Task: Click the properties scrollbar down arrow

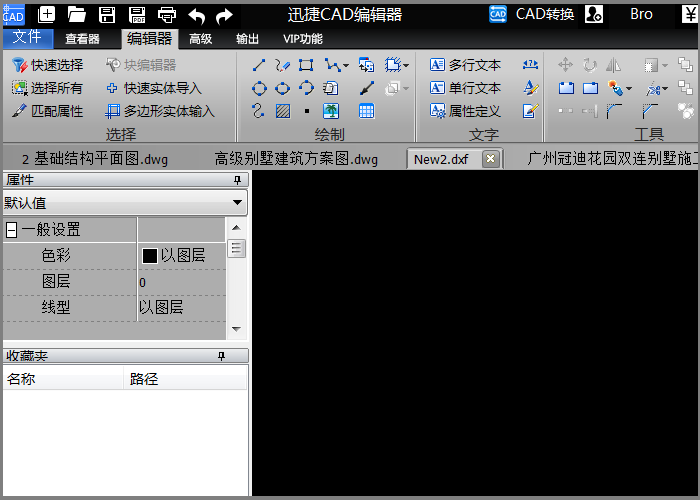Action: coord(237,329)
